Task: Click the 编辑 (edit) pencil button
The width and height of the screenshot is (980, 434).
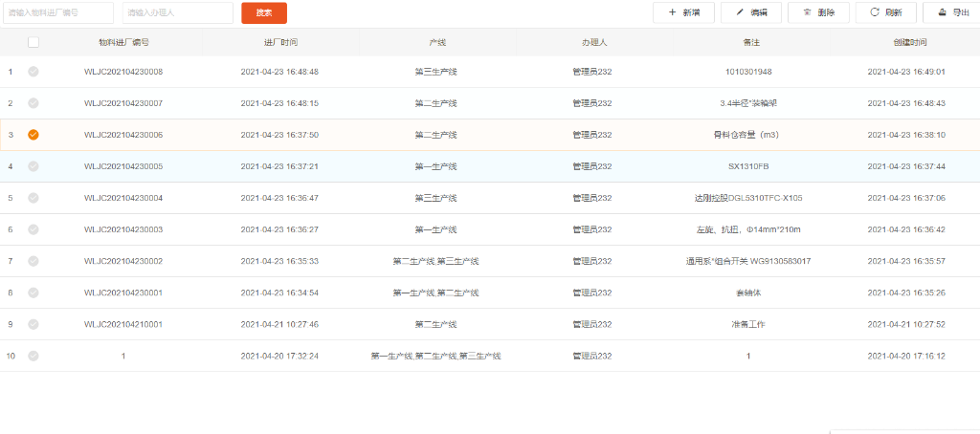Action: point(751,12)
